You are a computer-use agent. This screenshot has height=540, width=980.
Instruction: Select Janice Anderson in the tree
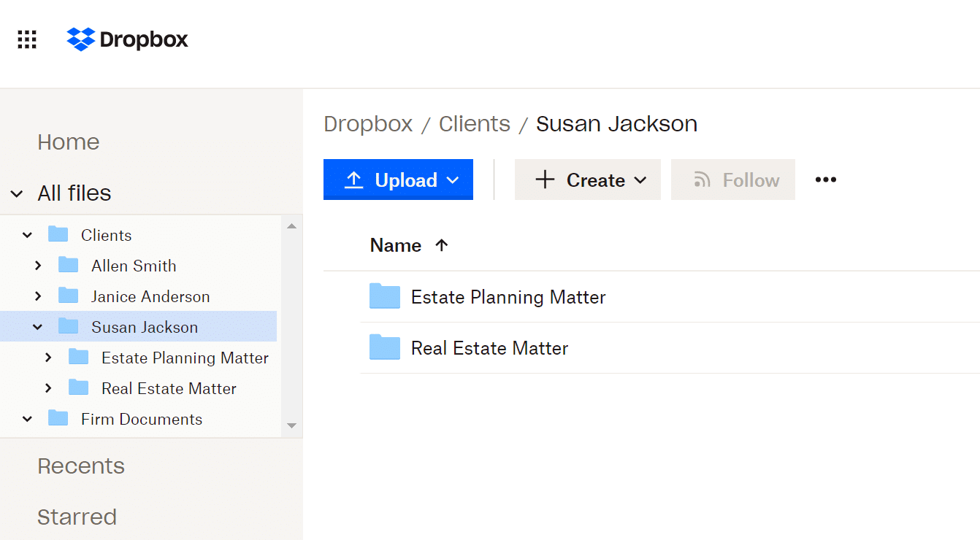150,296
